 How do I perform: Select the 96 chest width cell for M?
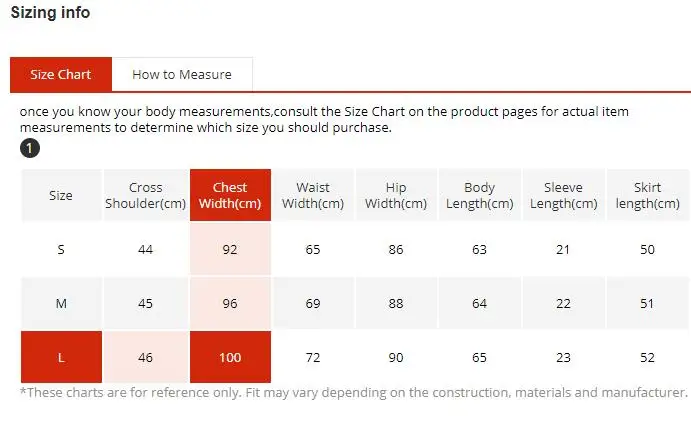click(x=230, y=303)
